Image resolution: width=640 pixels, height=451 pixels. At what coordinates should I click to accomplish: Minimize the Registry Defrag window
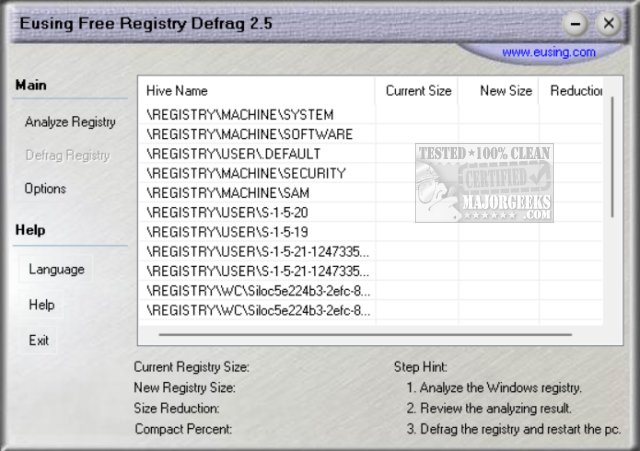(x=576, y=23)
